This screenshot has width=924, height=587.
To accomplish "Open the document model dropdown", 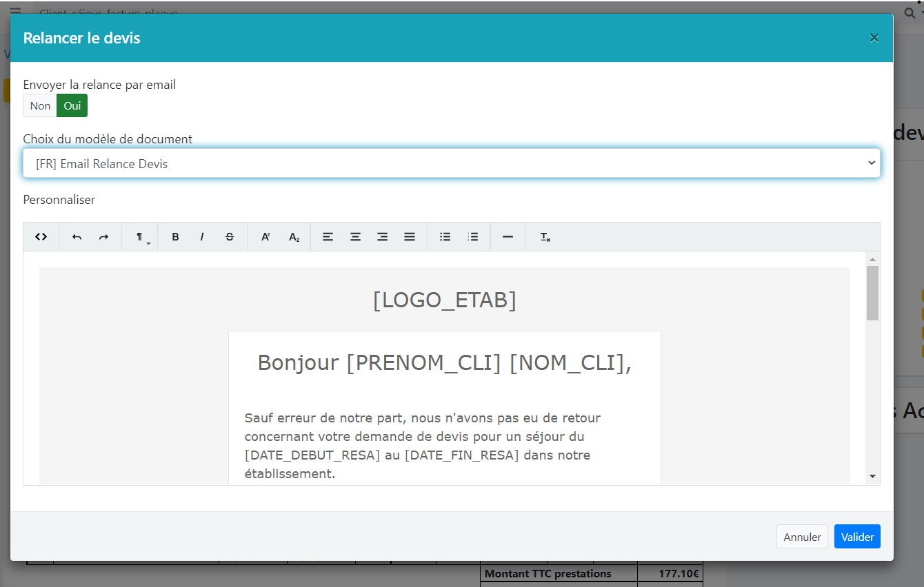I will (452, 163).
